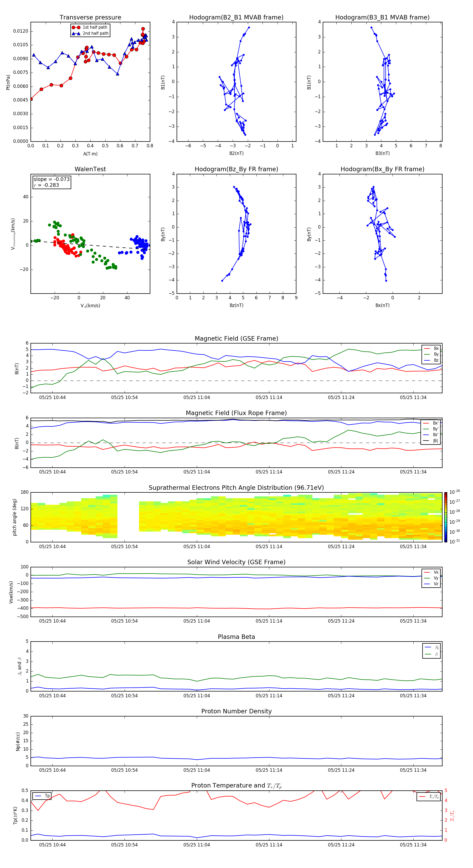The width and height of the screenshot is (473, 868).
Task: Click the 'Plasma Beta' plot title
Action: 236,637
